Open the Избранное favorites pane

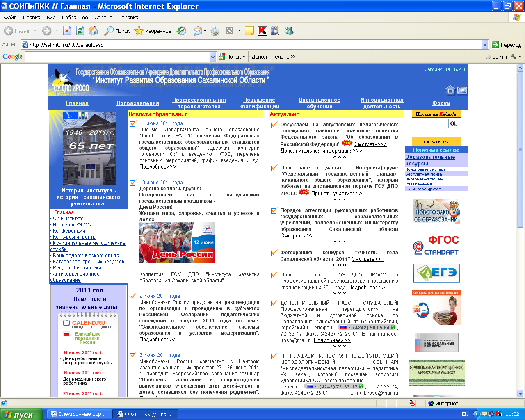[x=153, y=31]
